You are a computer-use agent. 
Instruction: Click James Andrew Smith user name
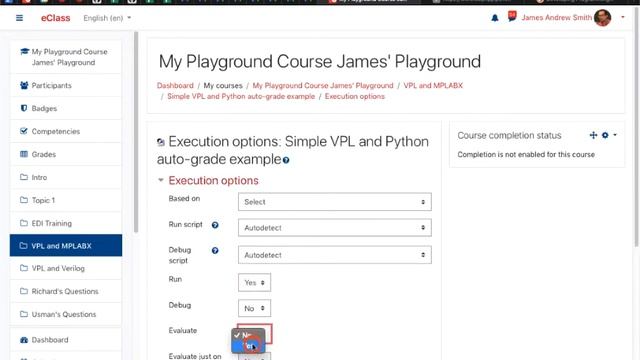[x=556, y=18]
